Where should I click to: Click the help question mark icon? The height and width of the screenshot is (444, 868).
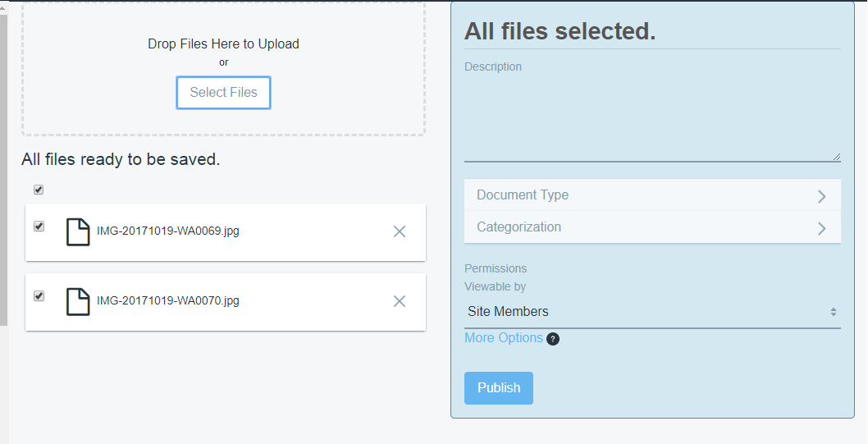(x=553, y=339)
